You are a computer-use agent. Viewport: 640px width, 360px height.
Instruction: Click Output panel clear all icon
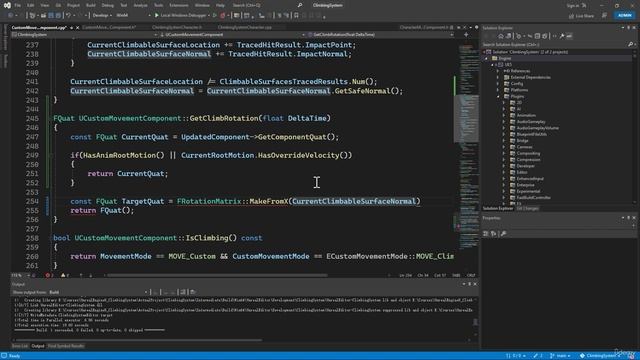(183, 292)
